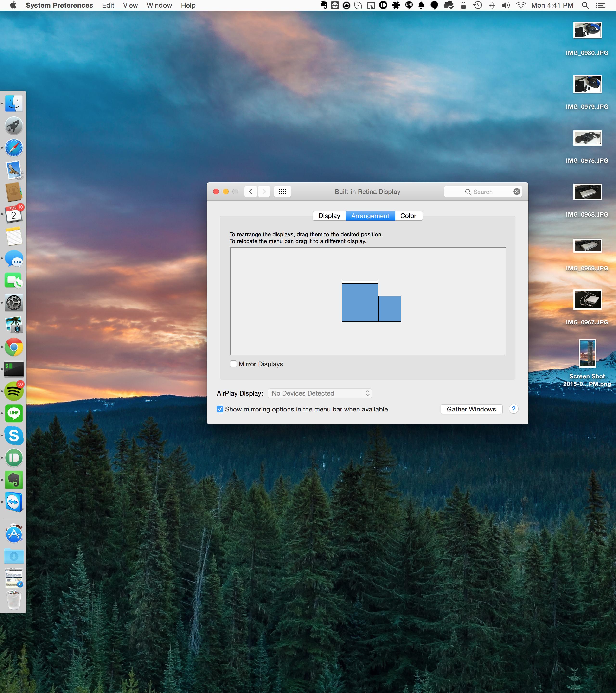Open Notes app in Dock

pyautogui.click(x=14, y=237)
